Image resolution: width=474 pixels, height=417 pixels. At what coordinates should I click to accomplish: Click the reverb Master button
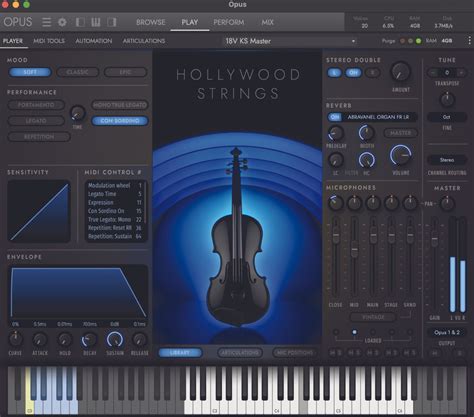tap(400, 133)
